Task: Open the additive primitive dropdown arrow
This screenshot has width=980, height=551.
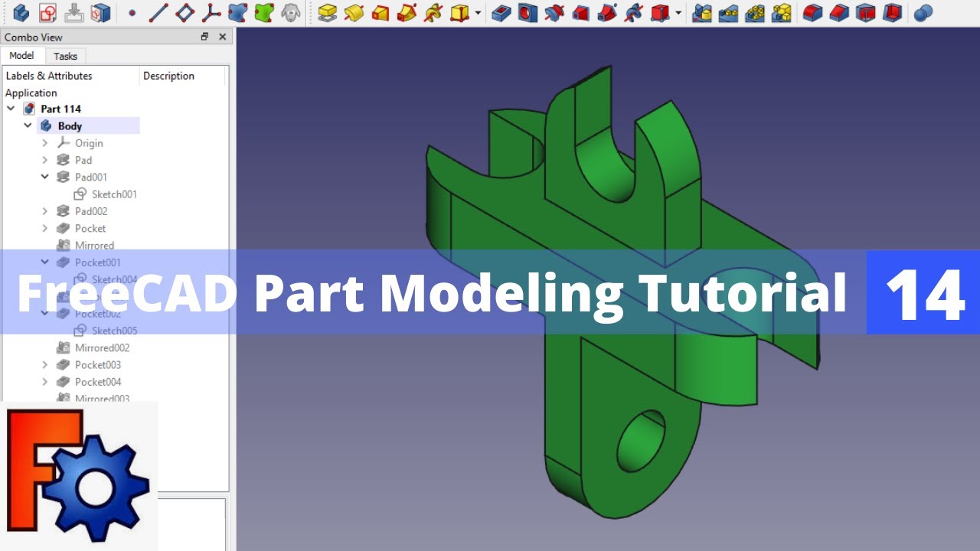Action: 478,13
